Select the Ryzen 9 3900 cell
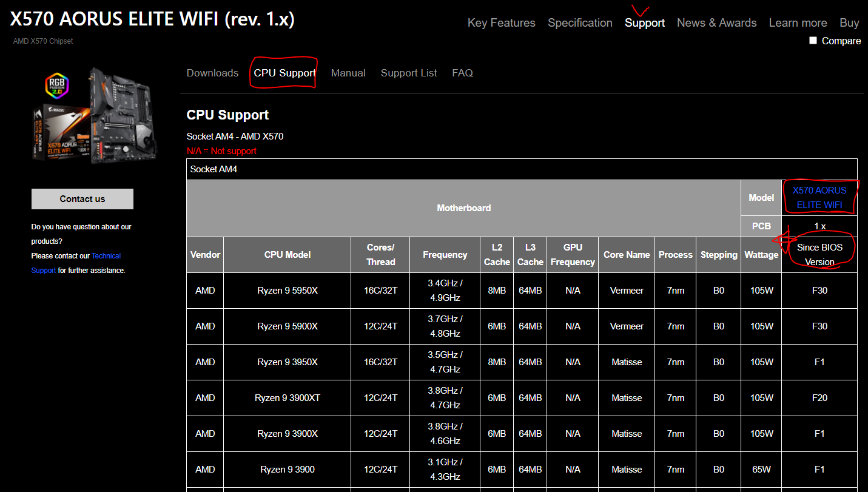 pyautogui.click(x=288, y=470)
